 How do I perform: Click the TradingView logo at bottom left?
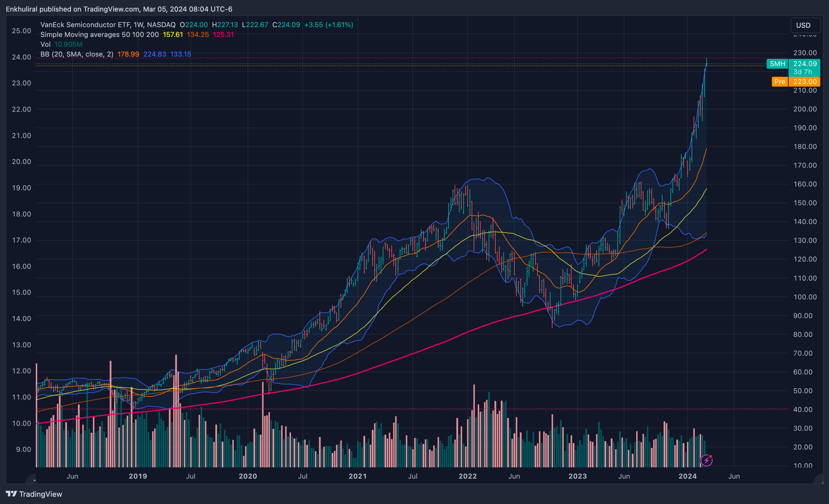tap(34, 494)
